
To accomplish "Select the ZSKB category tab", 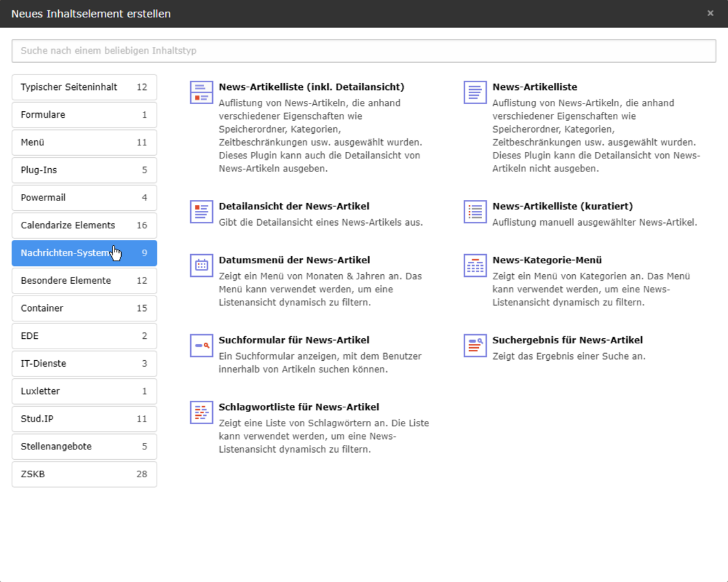I will tap(84, 475).
